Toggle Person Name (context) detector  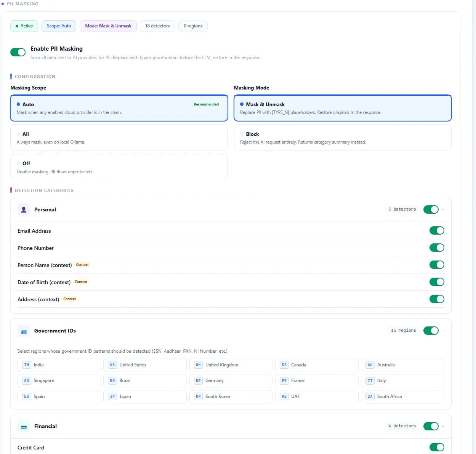(x=437, y=265)
